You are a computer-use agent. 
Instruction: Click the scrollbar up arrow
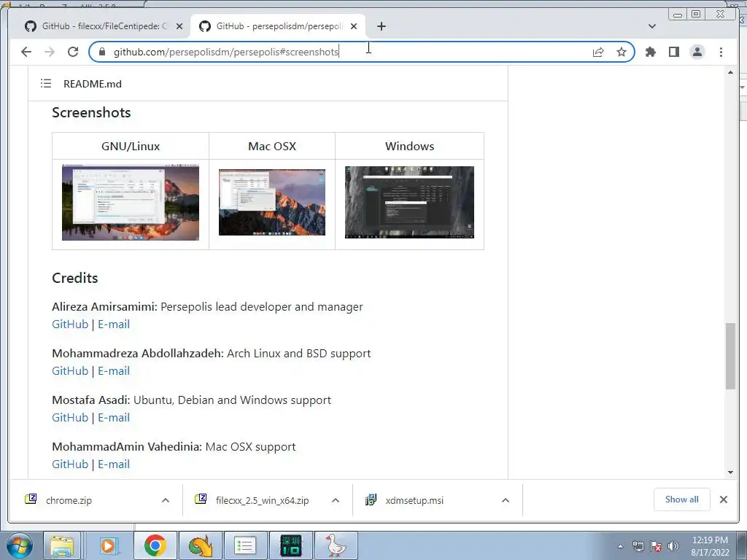coord(730,72)
